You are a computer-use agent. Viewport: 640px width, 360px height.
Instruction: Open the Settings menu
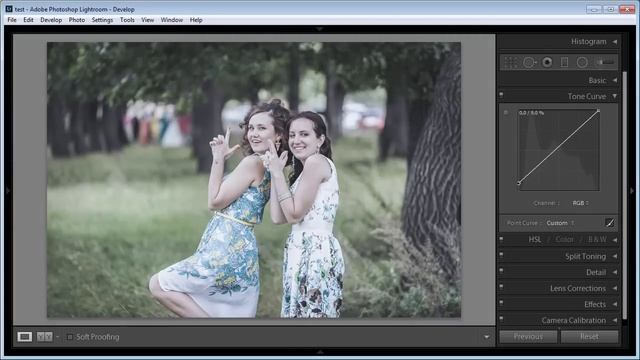tap(102, 20)
